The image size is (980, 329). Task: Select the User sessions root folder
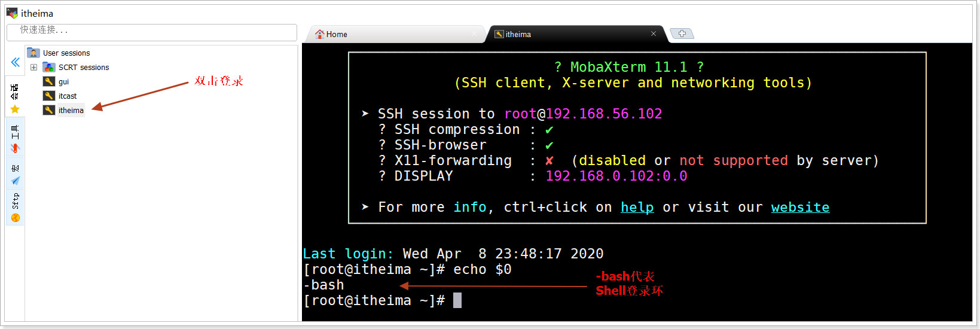tap(60, 53)
